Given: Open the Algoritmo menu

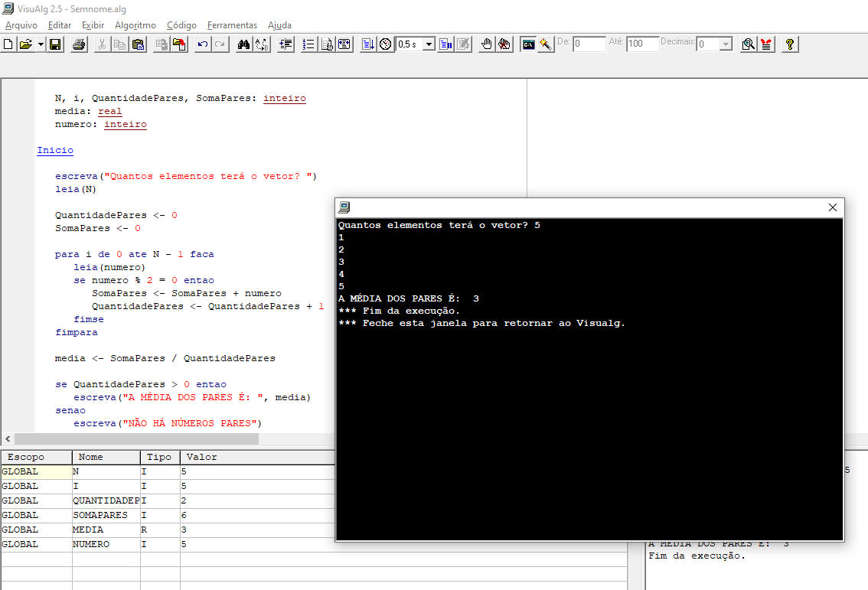Looking at the screenshot, I should [x=135, y=25].
